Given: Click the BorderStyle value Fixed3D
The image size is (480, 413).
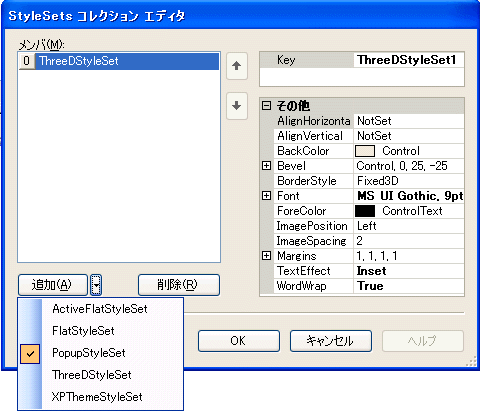Looking at the screenshot, I should [409, 181].
